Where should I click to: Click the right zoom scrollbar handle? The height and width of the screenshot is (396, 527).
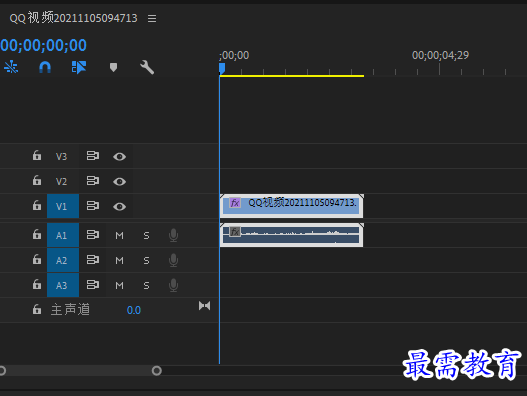coord(157,371)
